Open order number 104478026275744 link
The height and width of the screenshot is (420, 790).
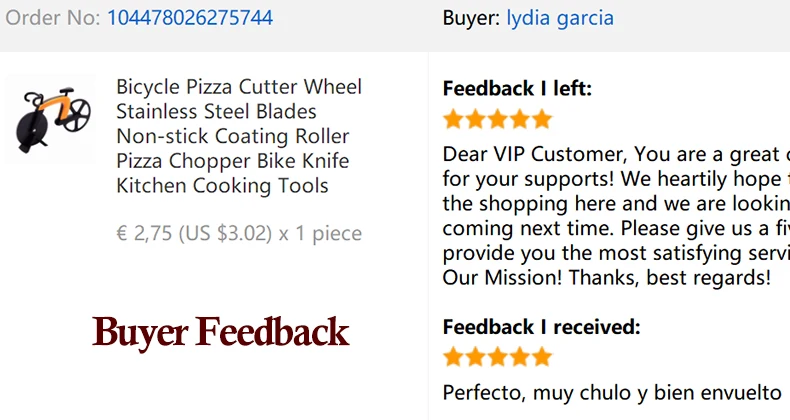coord(190,18)
